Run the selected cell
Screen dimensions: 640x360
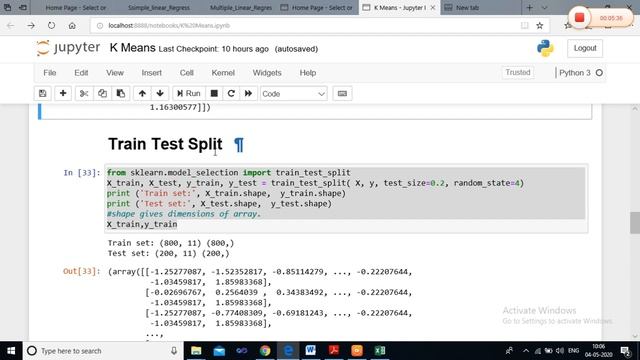189,93
